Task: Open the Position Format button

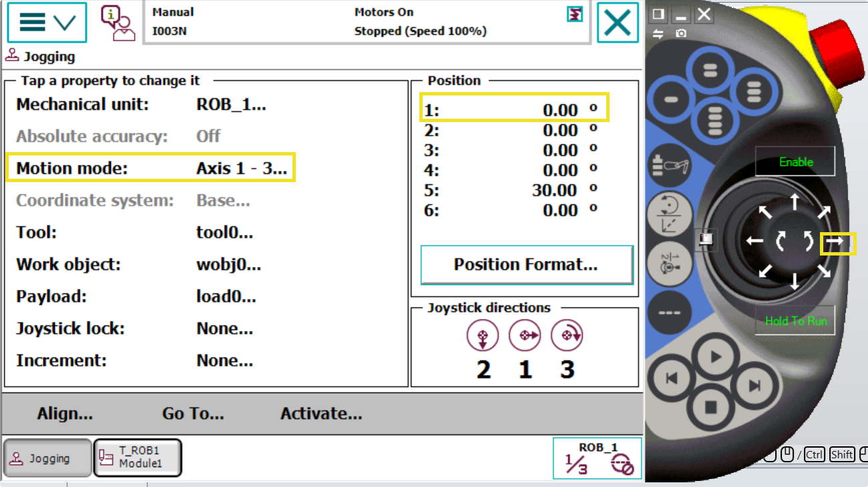Action: (x=525, y=264)
